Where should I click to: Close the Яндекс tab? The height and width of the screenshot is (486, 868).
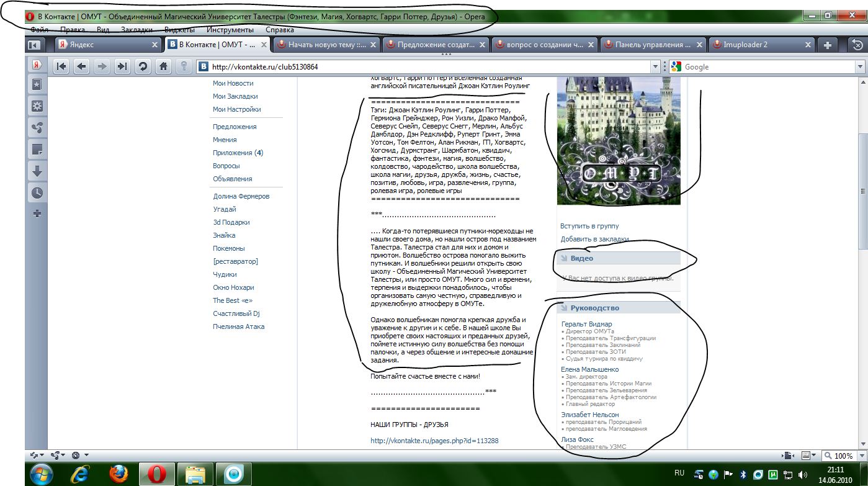point(155,45)
